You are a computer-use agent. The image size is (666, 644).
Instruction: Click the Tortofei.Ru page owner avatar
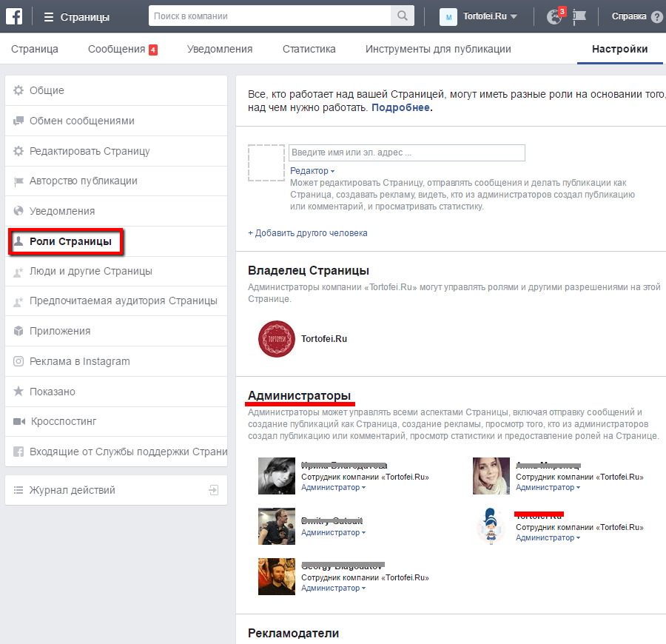coord(276,339)
